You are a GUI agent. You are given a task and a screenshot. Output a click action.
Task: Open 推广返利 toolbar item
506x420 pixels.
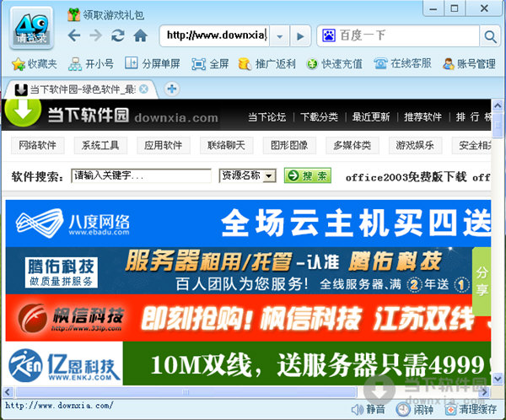pyautogui.click(x=266, y=64)
